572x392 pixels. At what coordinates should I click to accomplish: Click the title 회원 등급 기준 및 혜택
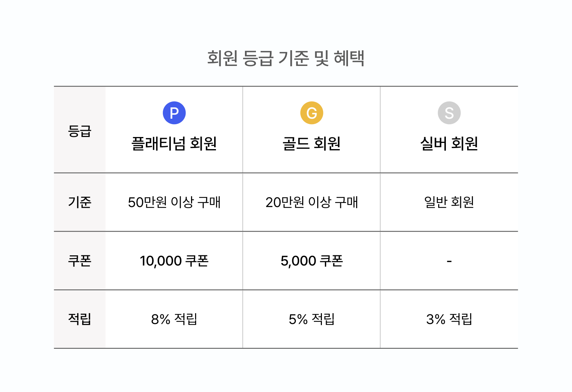(x=286, y=59)
